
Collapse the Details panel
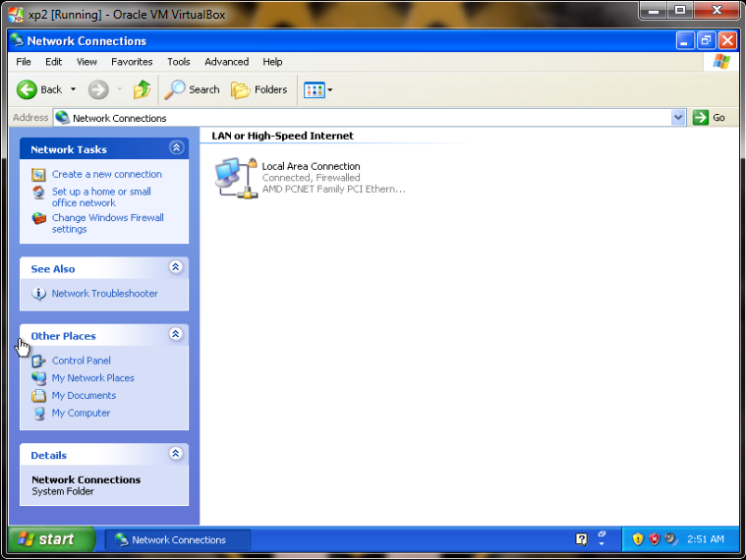pyautogui.click(x=176, y=454)
